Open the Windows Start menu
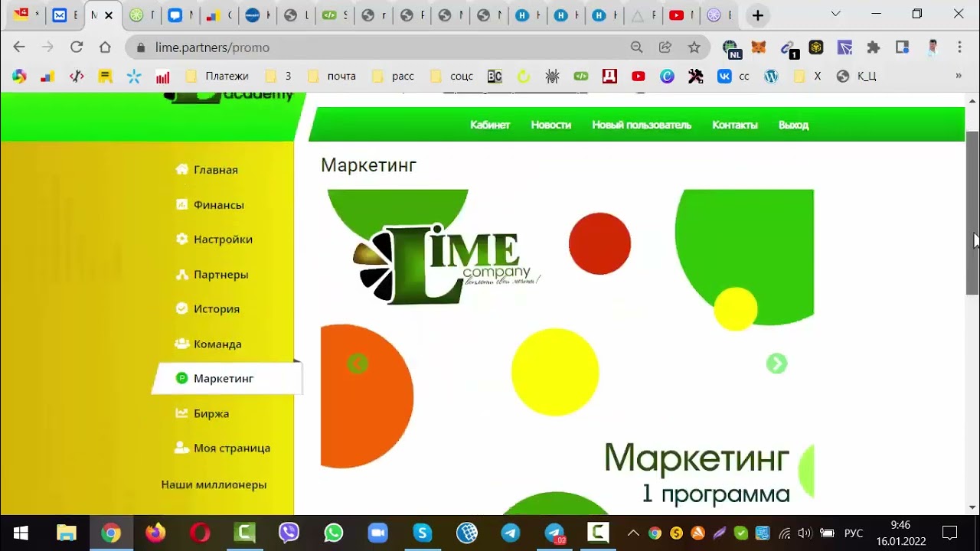 (21, 533)
